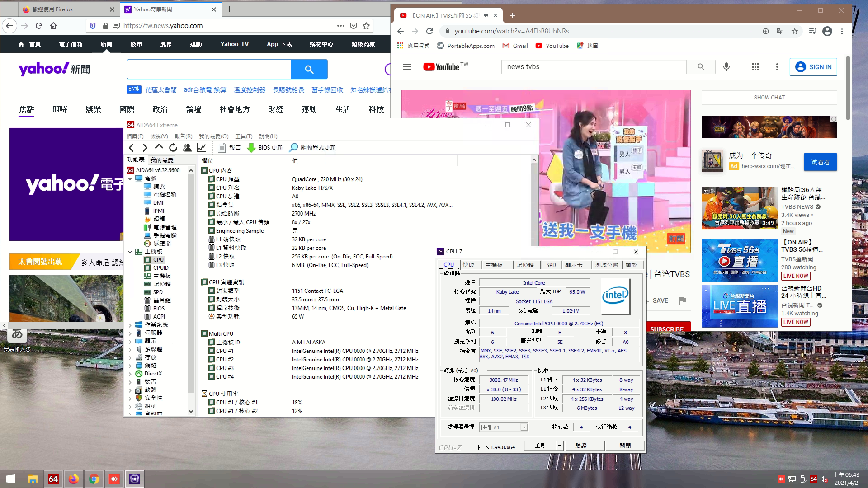Screen dimensions: 868x488
Task: Open Windows Start menu
Action: click(x=11, y=479)
